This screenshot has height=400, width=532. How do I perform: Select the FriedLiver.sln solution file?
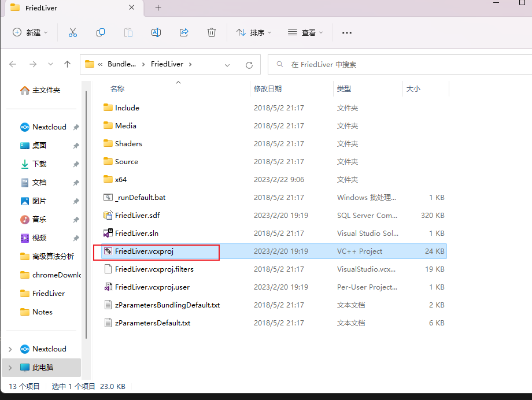[x=274, y=234]
